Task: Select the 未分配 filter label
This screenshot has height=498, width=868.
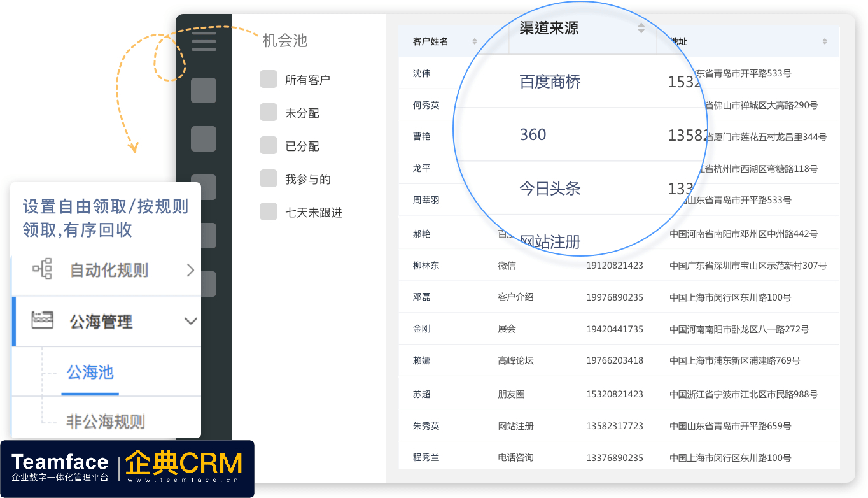Action: click(302, 113)
